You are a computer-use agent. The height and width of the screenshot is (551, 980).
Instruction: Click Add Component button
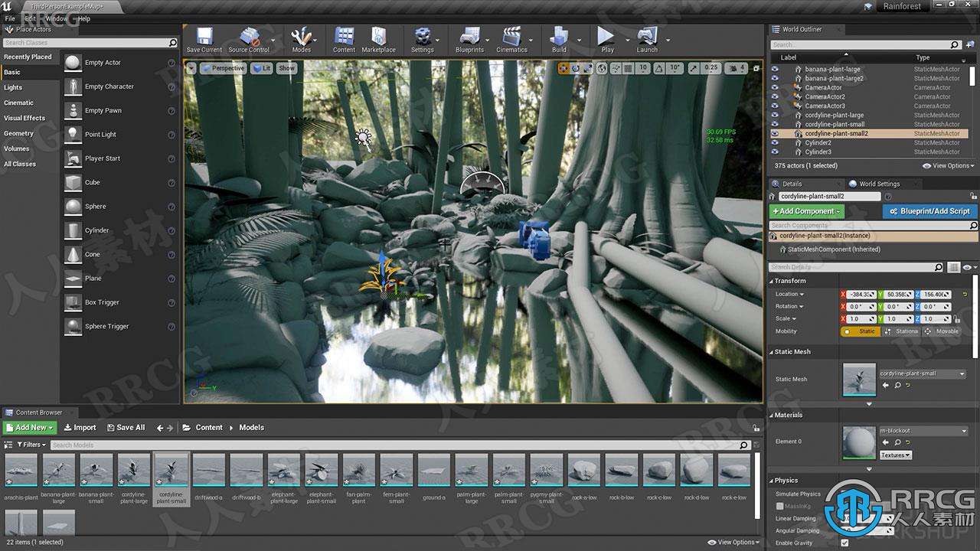pos(807,211)
